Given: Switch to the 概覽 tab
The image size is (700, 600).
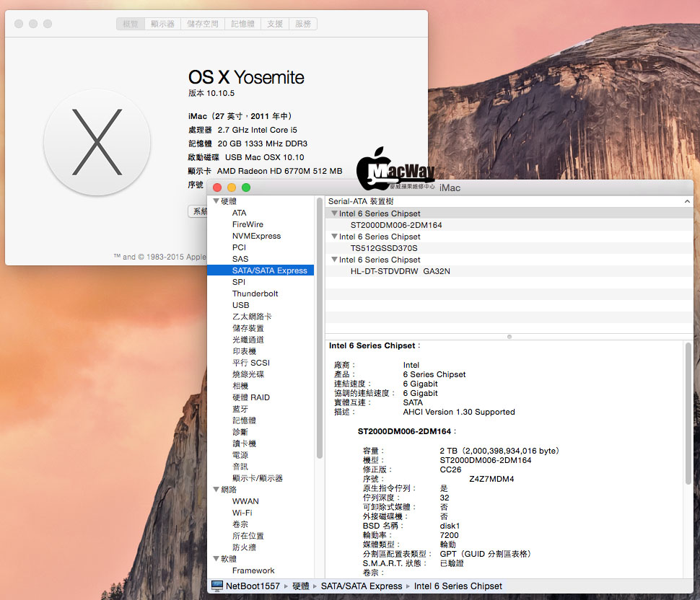Looking at the screenshot, I should (x=131, y=24).
